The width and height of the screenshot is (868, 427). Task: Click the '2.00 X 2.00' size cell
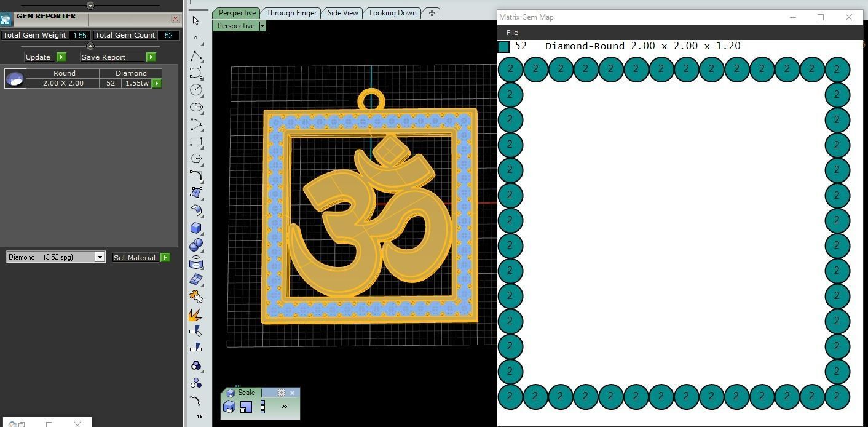pyautogui.click(x=63, y=83)
